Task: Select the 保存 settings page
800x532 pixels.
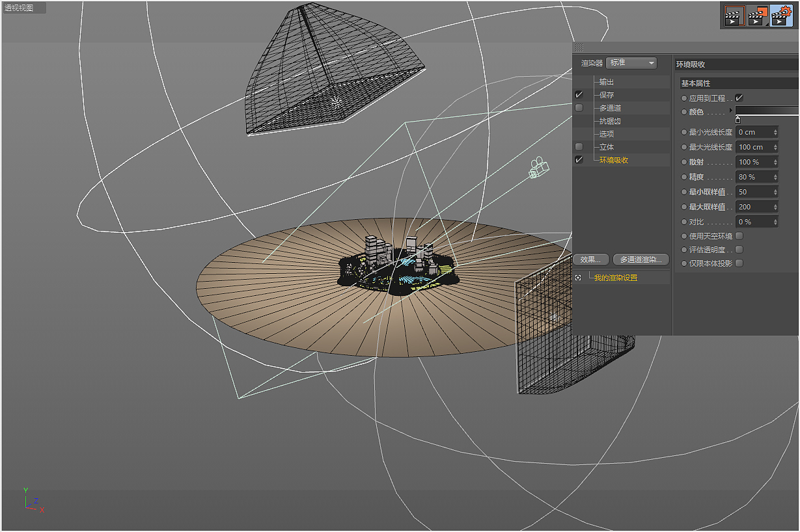Action: click(607, 95)
